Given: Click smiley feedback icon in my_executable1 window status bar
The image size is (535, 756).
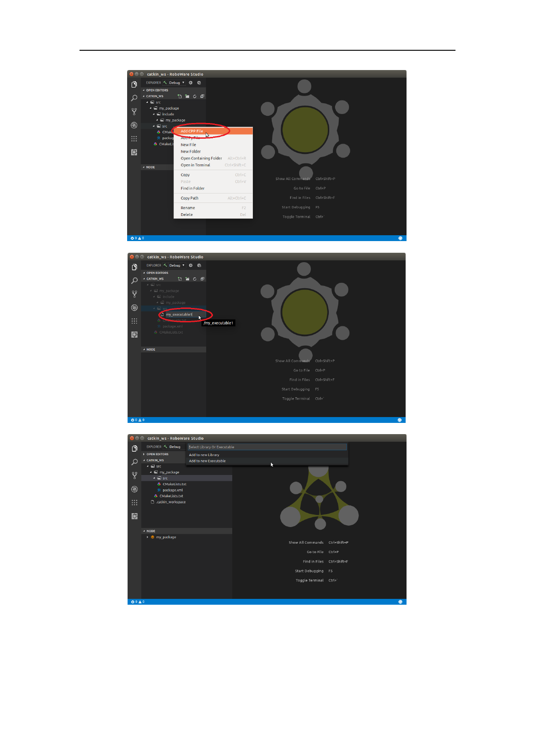Looking at the screenshot, I should (399, 420).
